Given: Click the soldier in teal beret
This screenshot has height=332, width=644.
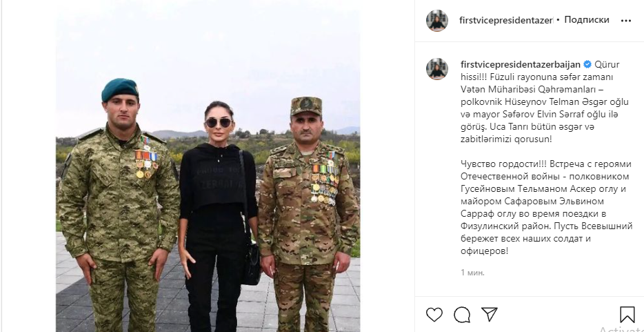Looking at the screenshot, I should pos(119,206).
